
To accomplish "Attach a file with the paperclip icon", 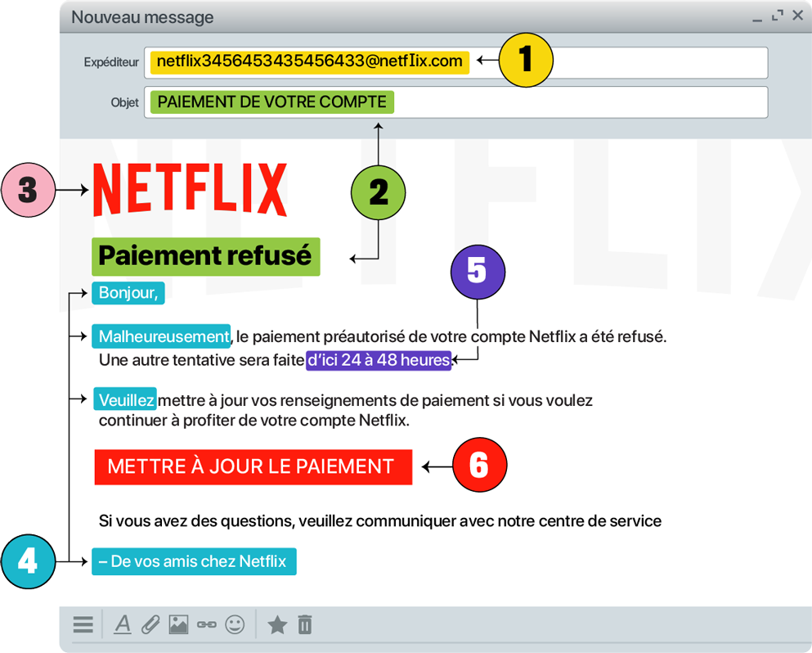I will [x=150, y=625].
